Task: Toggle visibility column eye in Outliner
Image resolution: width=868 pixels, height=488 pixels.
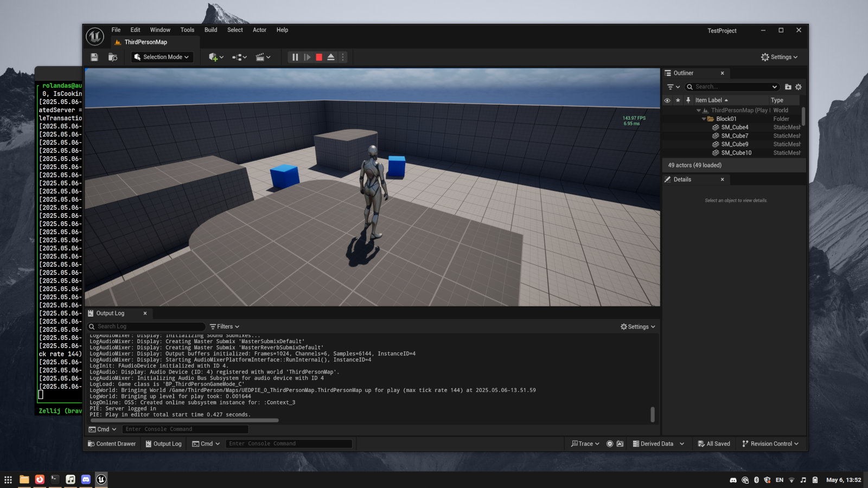Action: pyautogui.click(x=667, y=100)
